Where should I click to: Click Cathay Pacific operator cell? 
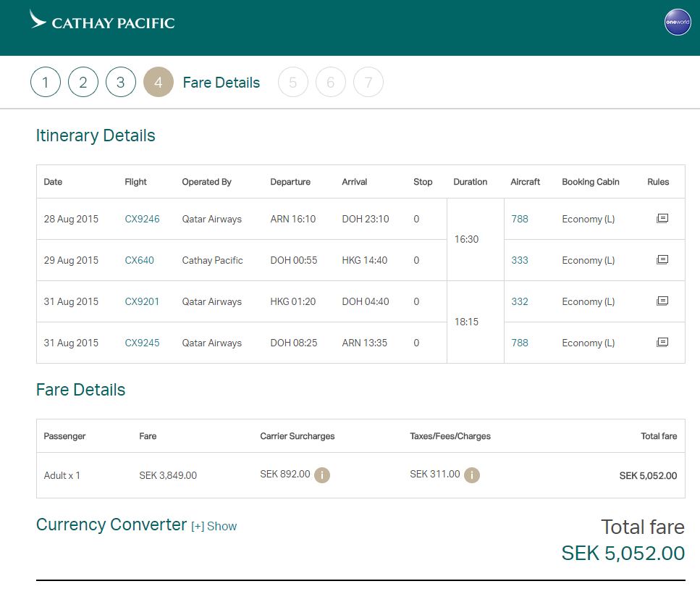tap(213, 260)
